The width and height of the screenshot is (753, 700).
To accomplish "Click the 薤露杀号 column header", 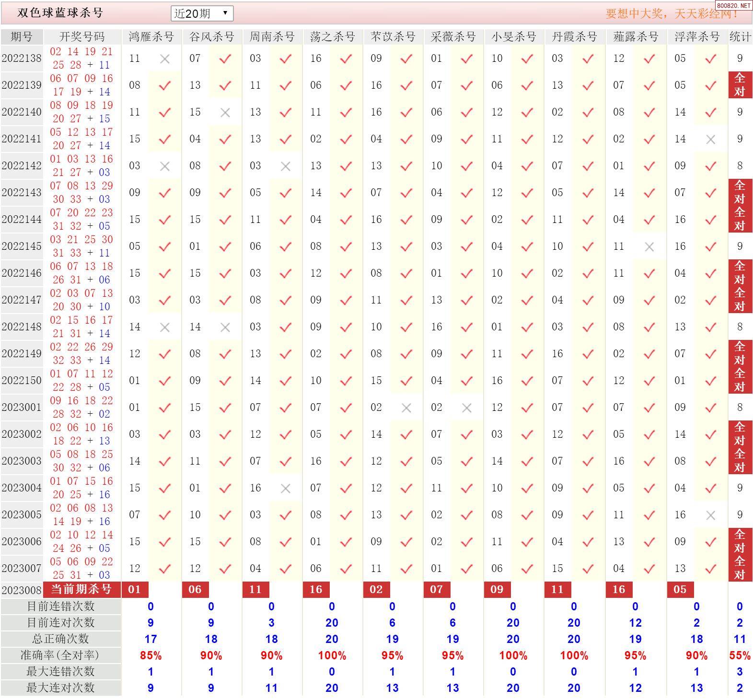I will (x=636, y=37).
